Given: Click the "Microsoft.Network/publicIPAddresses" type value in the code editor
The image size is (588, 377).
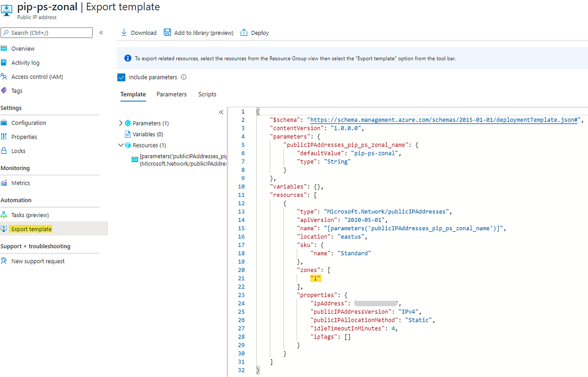Looking at the screenshot, I should pyautogui.click(x=386, y=212).
